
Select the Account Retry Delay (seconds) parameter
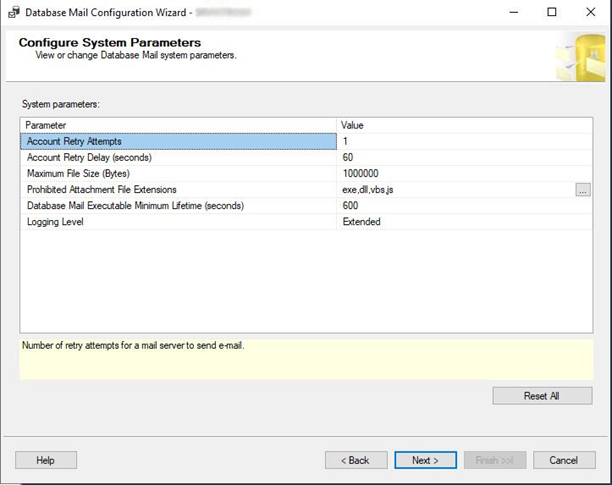click(178, 157)
